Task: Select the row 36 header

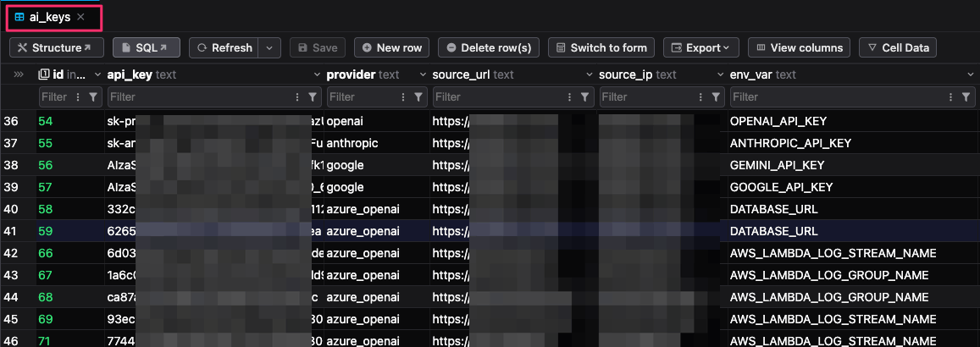Action: [18, 121]
